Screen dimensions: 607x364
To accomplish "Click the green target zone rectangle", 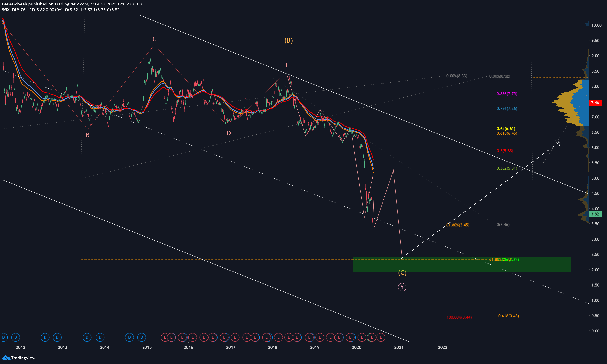I will (462, 264).
